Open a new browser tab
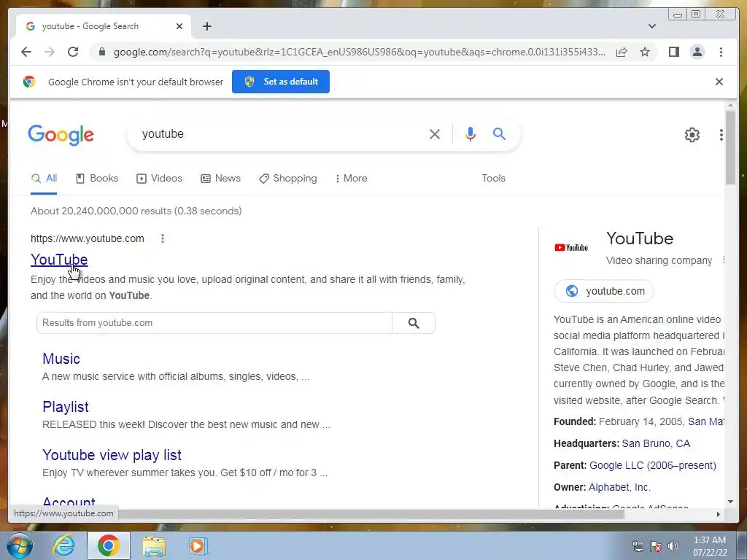This screenshot has height=560, width=747. point(206,26)
